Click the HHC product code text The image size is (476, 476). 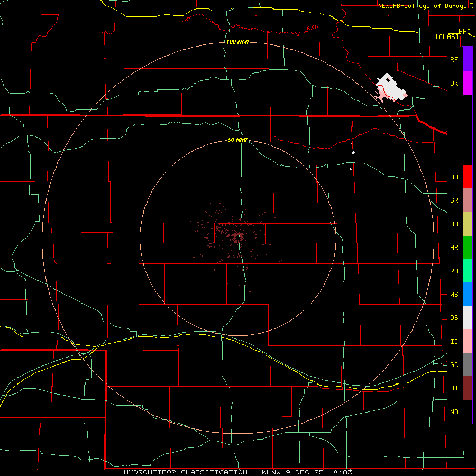point(465,32)
